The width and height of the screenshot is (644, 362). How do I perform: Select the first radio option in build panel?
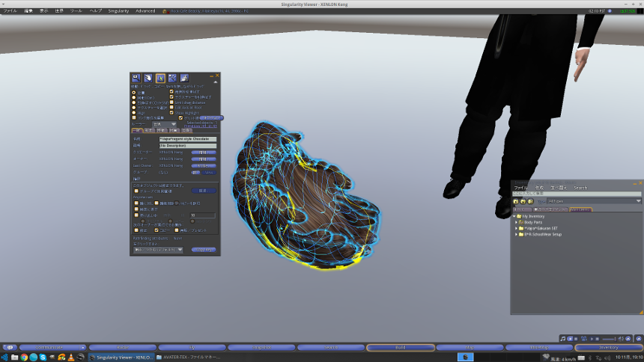[133, 91]
